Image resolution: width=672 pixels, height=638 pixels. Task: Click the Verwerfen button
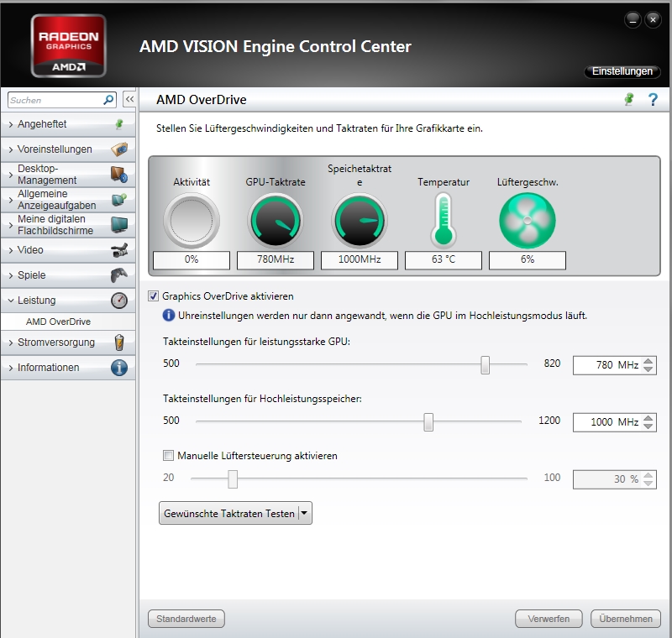(549, 619)
